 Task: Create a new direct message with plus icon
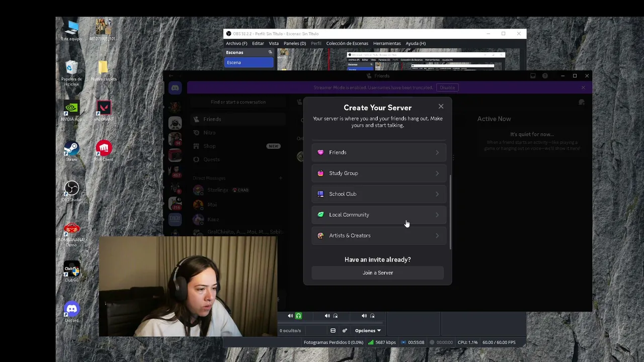[281, 178]
